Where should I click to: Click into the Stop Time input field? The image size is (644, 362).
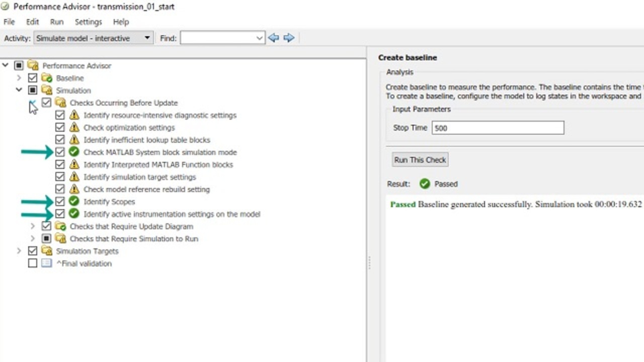497,128
